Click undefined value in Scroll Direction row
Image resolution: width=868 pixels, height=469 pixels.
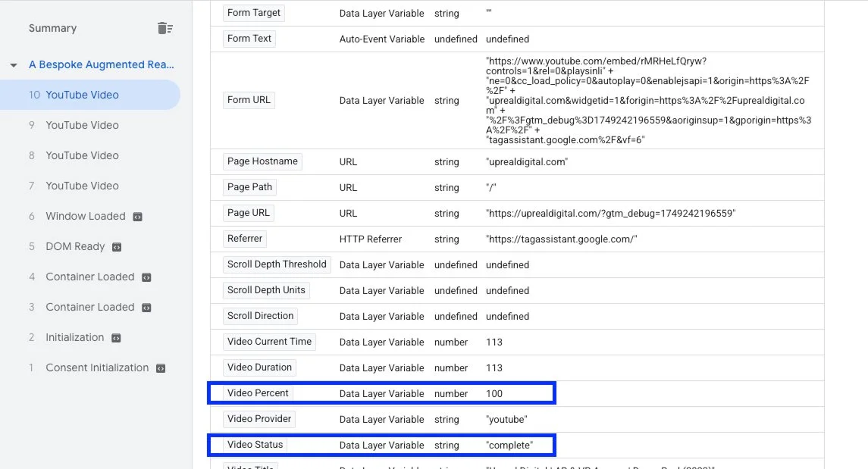[x=508, y=317]
